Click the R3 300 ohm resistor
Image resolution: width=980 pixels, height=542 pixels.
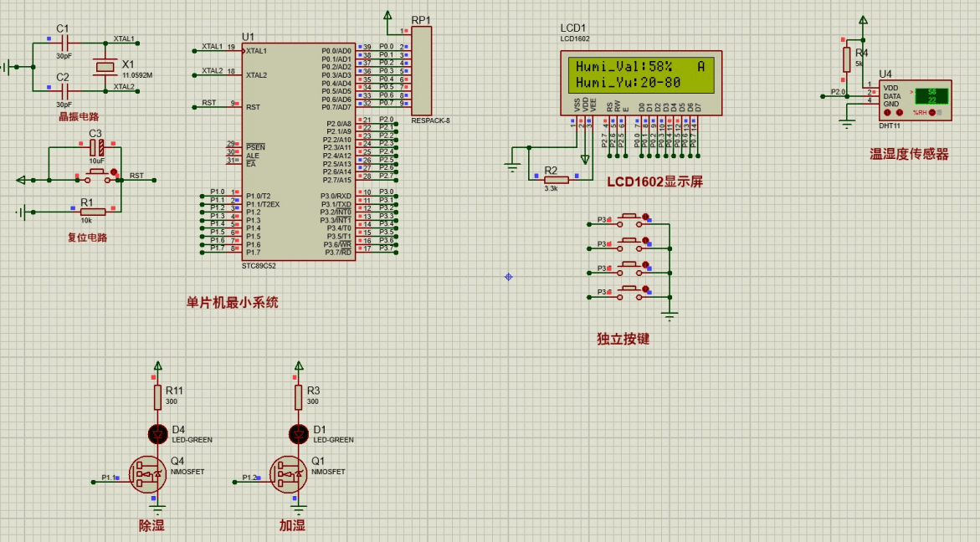pyautogui.click(x=298, y=396)
